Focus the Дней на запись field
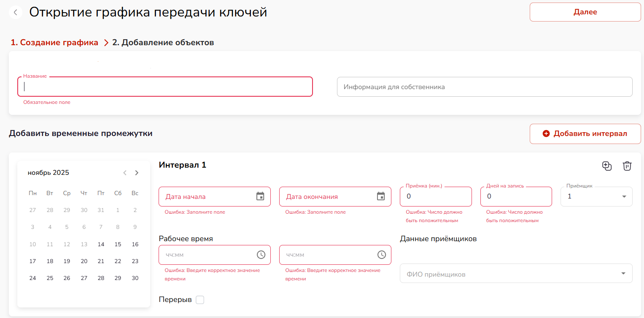Viewport: 644px width, 318px height. [516, 196]
